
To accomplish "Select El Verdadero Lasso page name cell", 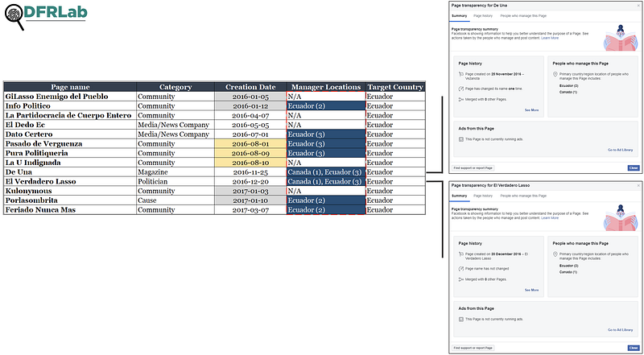I will coord(70,182).
